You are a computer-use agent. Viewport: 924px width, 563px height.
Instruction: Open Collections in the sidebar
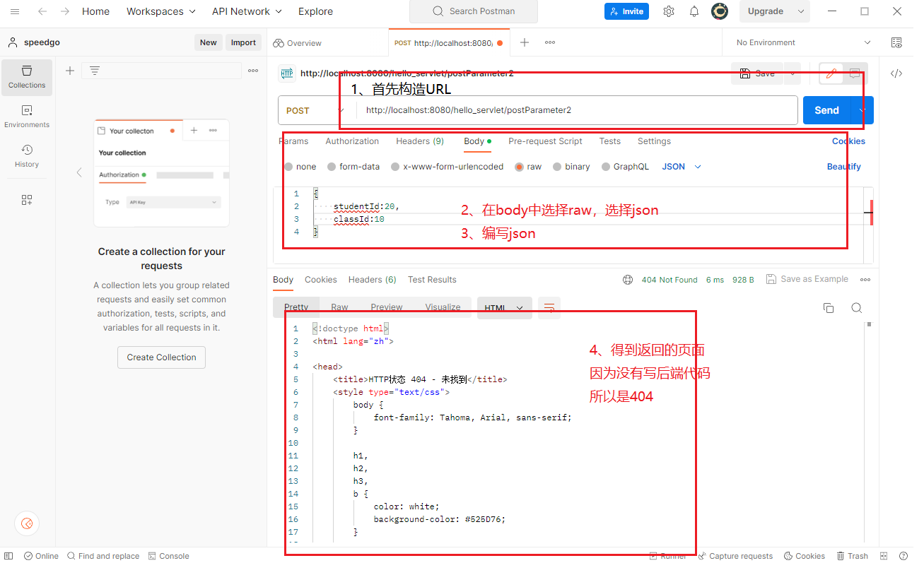coord(27,77)
